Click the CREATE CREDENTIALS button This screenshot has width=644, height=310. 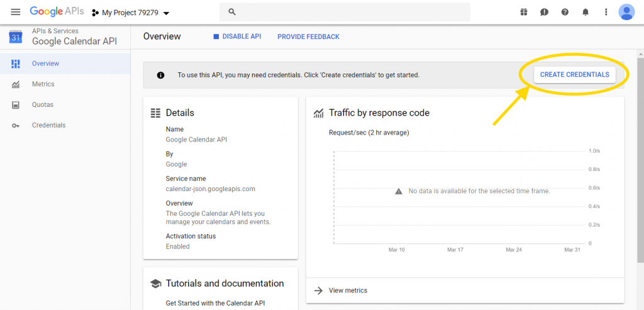575,75
